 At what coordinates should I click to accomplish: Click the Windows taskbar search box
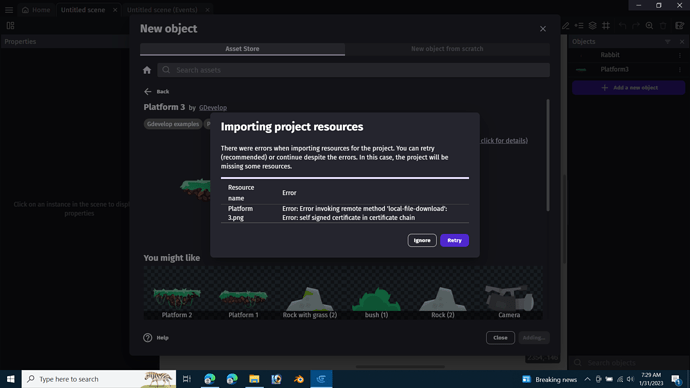99,379
